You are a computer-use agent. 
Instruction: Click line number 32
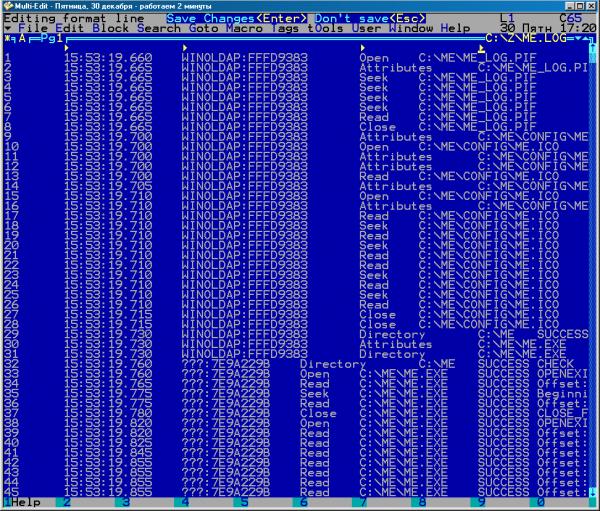11,364
